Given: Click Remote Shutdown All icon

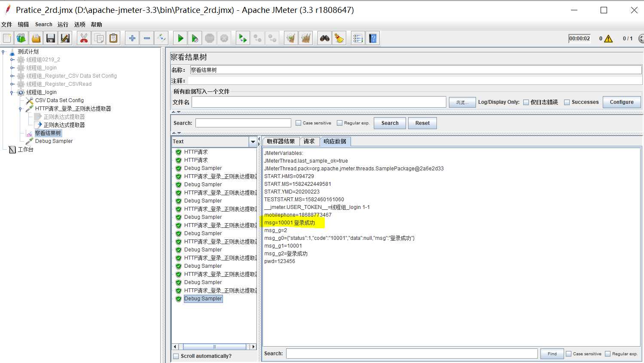Looking at the screenshot, I should tap(272, 38).
